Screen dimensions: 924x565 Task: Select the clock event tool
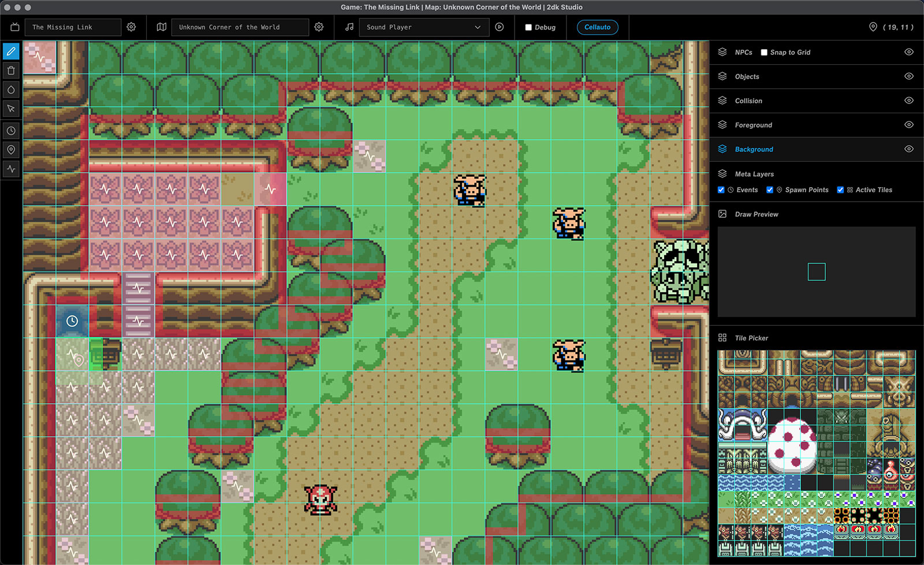click(11, 131)
